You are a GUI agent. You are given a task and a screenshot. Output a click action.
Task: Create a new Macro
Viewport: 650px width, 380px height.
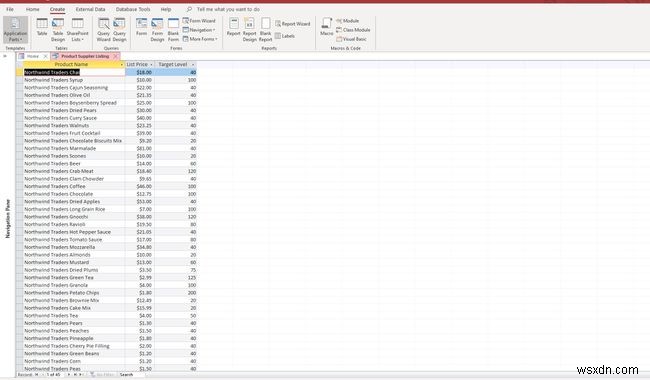[327, 27]
